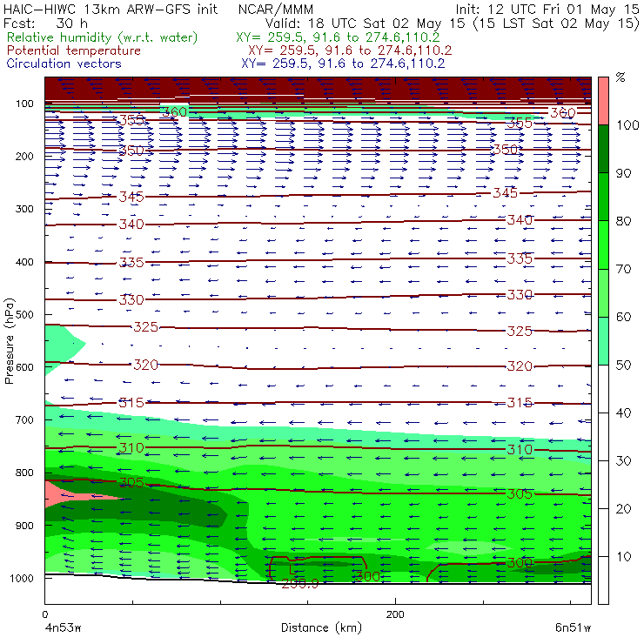Image resolution: width=644 pixels, height=644 pixels.
Task: Click the right-side "330" potential temperature contour label
Action: (x=520, y=295)
